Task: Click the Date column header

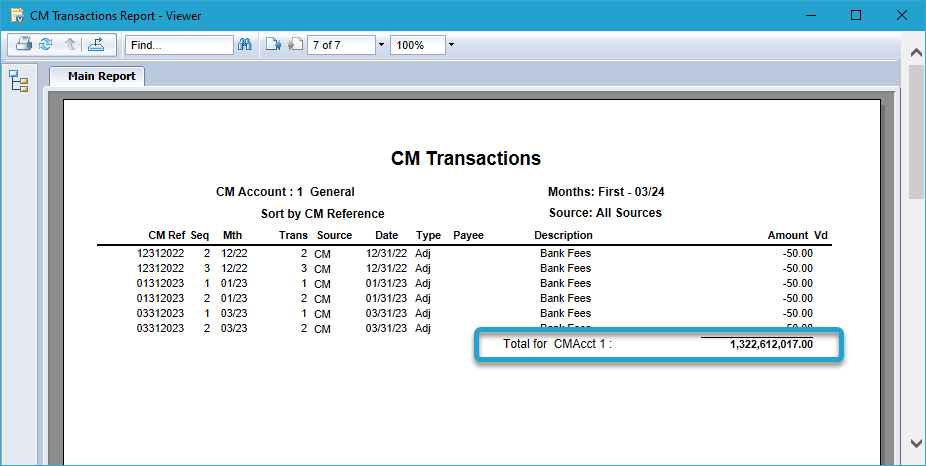Action: pyautogui.click(x=387, y=235)
